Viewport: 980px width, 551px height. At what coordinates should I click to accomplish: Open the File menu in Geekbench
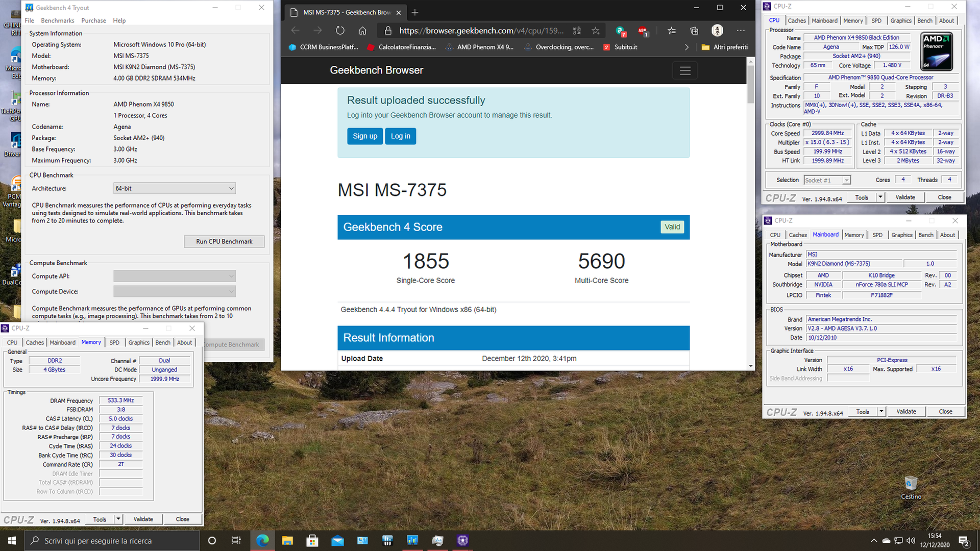click(30, 20)
